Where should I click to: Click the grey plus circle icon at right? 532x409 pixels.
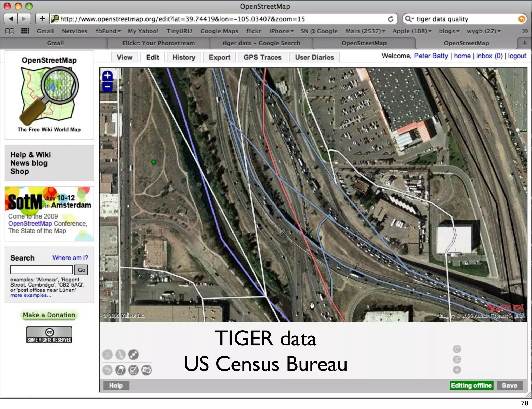tap(457, 370)
